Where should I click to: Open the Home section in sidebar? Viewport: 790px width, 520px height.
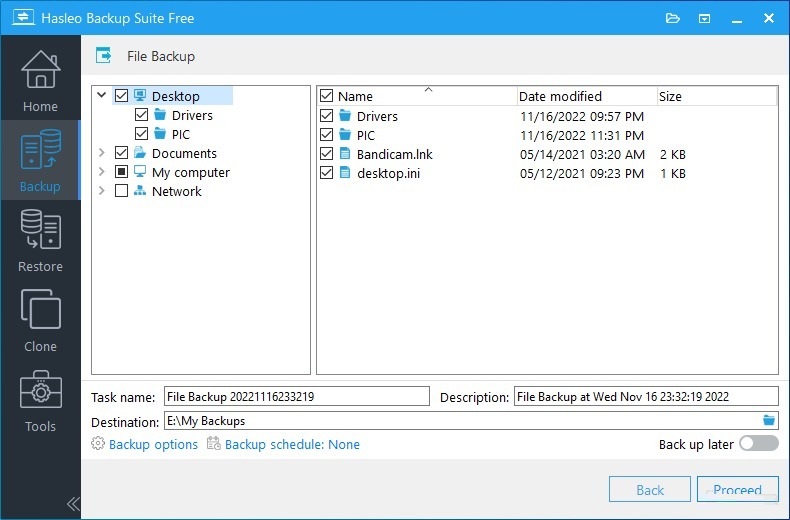pos(40,80)
